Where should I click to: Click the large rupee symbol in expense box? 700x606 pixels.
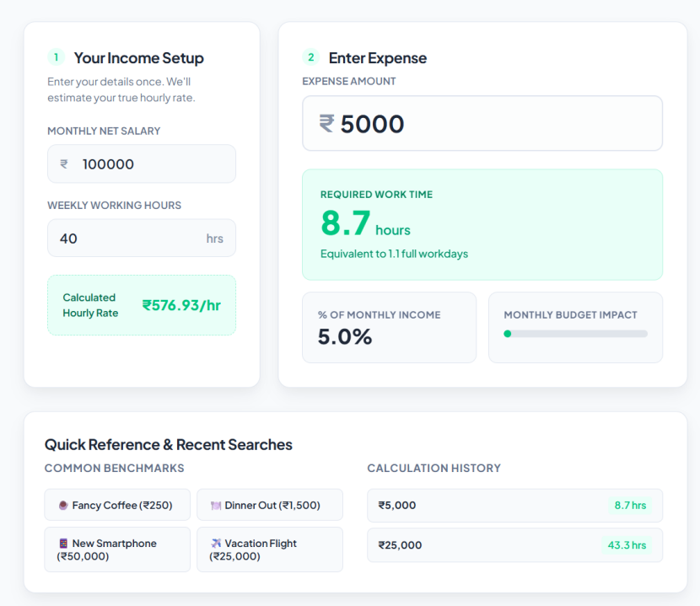click(x=326, y=124)
